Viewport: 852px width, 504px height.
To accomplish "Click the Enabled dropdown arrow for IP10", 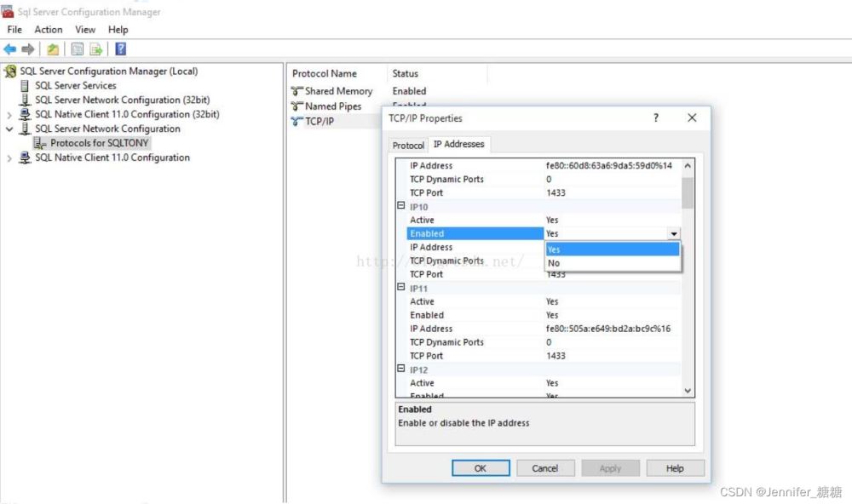I will (674, 233).
